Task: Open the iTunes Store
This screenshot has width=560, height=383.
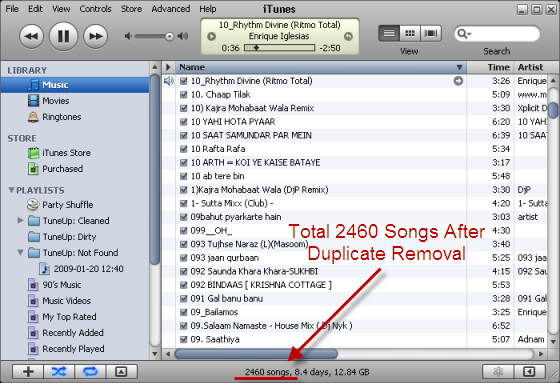Action: pos(75,153)
